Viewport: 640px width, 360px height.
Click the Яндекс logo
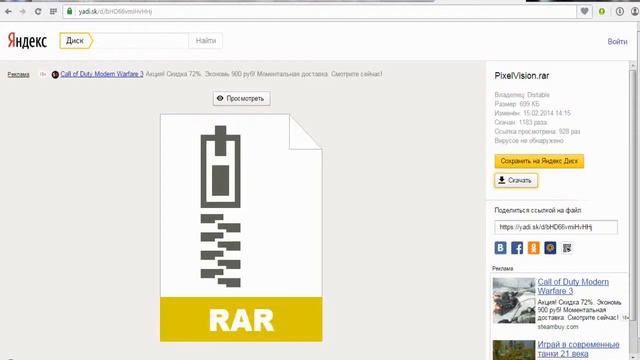(x=27, y=41)
